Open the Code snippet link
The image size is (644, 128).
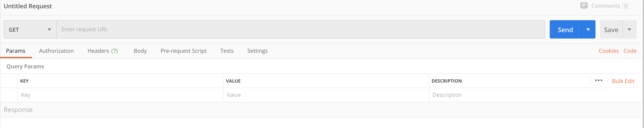tap(630, 51)
